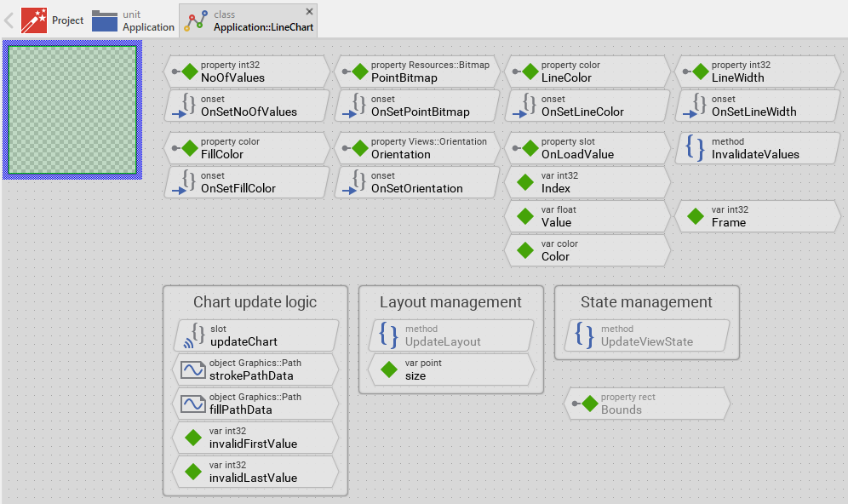Click the PointBitmap property brick
Screen dimensions: 848x504
point(417,72)
